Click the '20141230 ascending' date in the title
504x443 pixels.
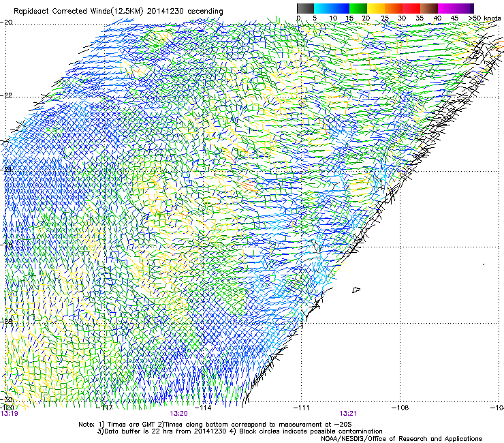click(185, 12)
